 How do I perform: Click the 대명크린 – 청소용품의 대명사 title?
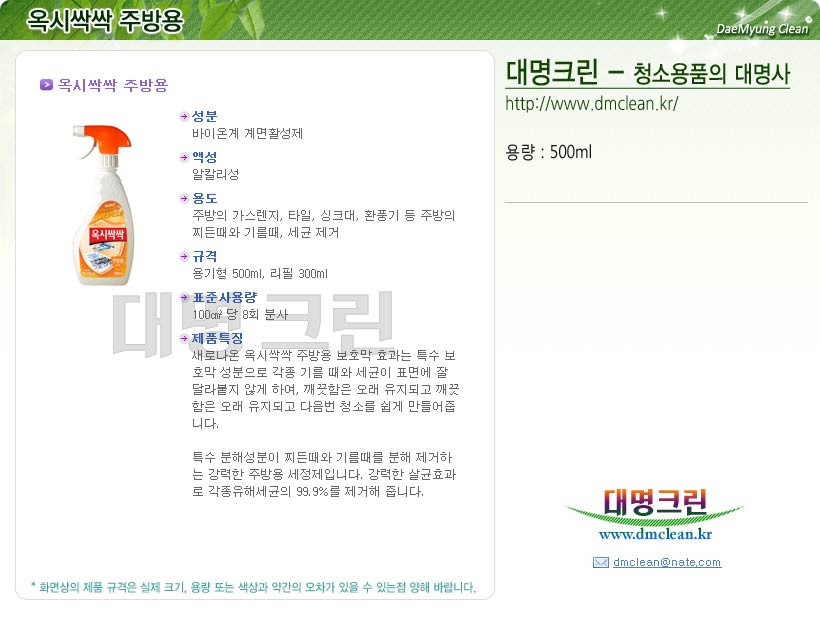(647, 73)
